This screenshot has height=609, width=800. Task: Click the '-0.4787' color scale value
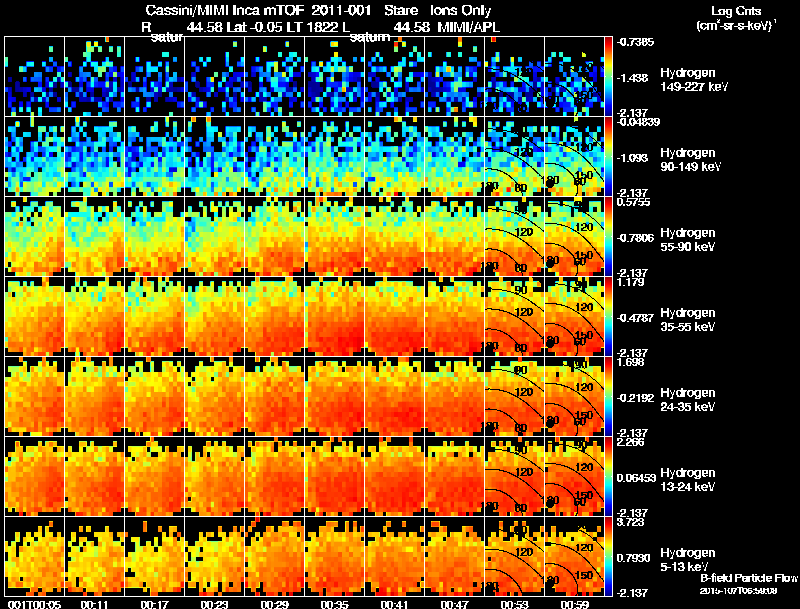635,318
